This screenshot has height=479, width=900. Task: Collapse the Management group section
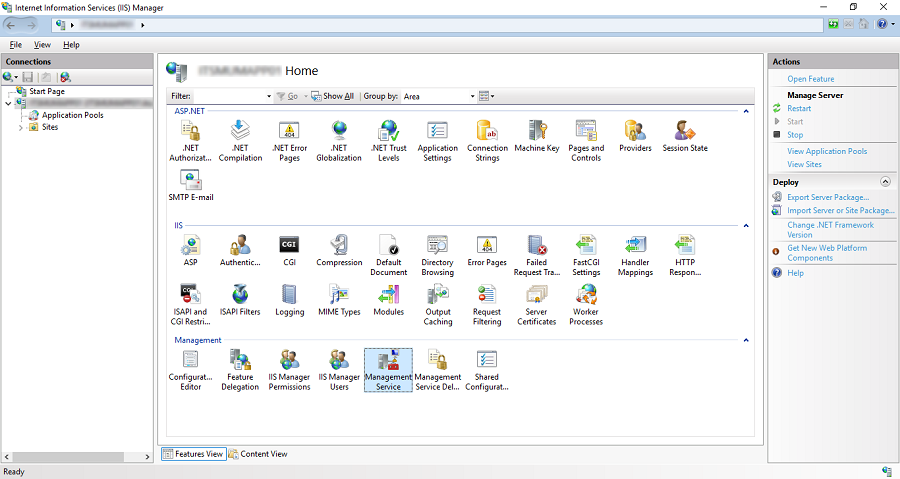tap(746, 341)
